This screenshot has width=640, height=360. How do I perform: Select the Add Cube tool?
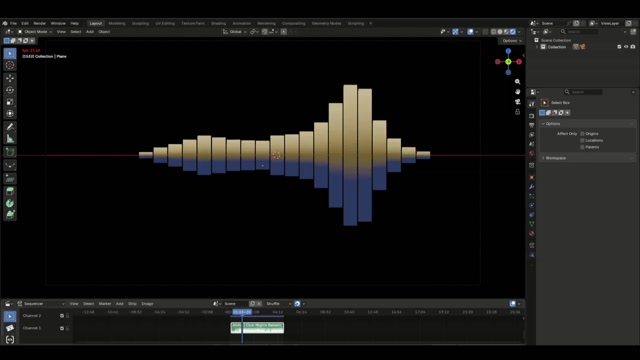click(10, 152)
